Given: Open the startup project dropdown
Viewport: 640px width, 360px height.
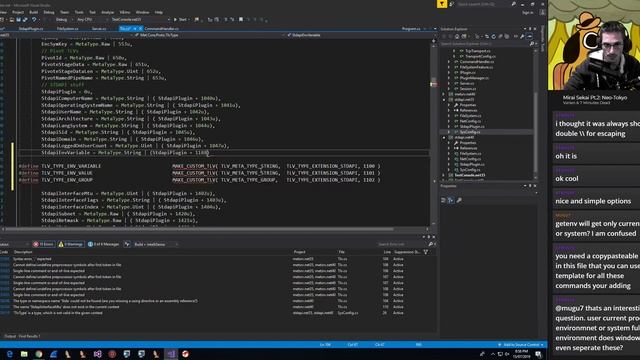Looking at the screenshot, I should coord(140,19).
